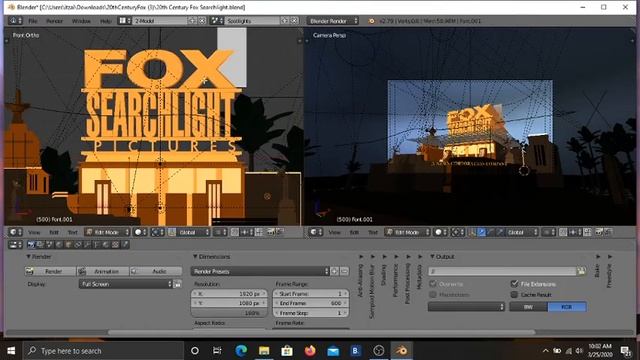Click the Blender logo icon in info header
Viewport: 640px width, 360px height.
[371, 21]
